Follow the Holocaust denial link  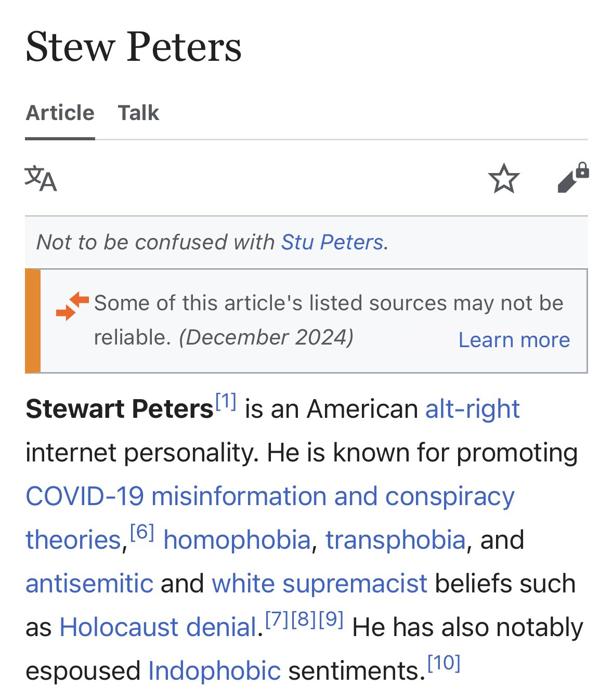158,627
